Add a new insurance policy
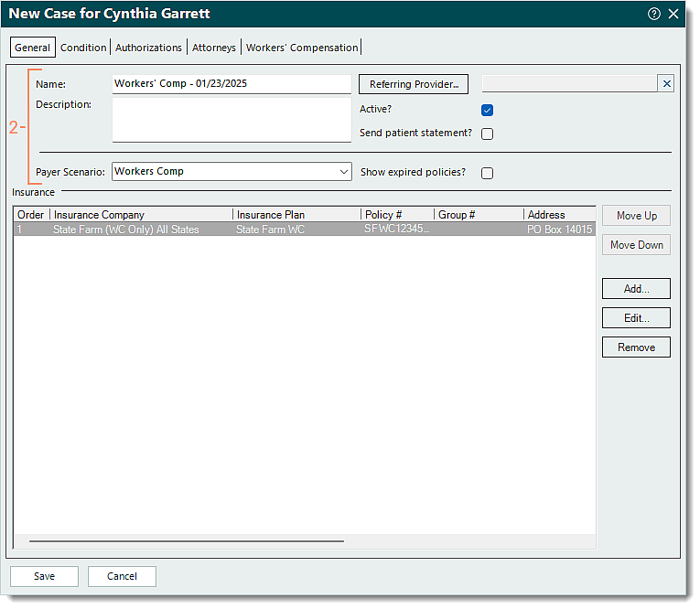The height and width of the screenshot is (609, 700). tap(636, 289)
